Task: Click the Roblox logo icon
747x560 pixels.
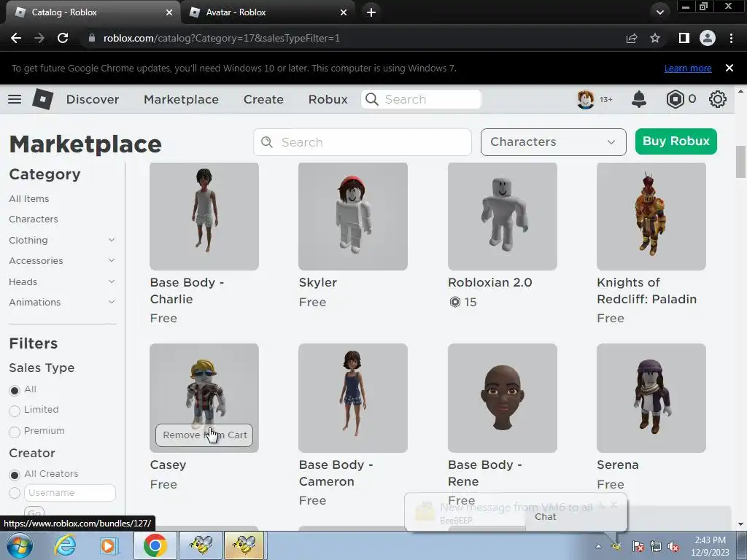Action: tap(43, 99)
